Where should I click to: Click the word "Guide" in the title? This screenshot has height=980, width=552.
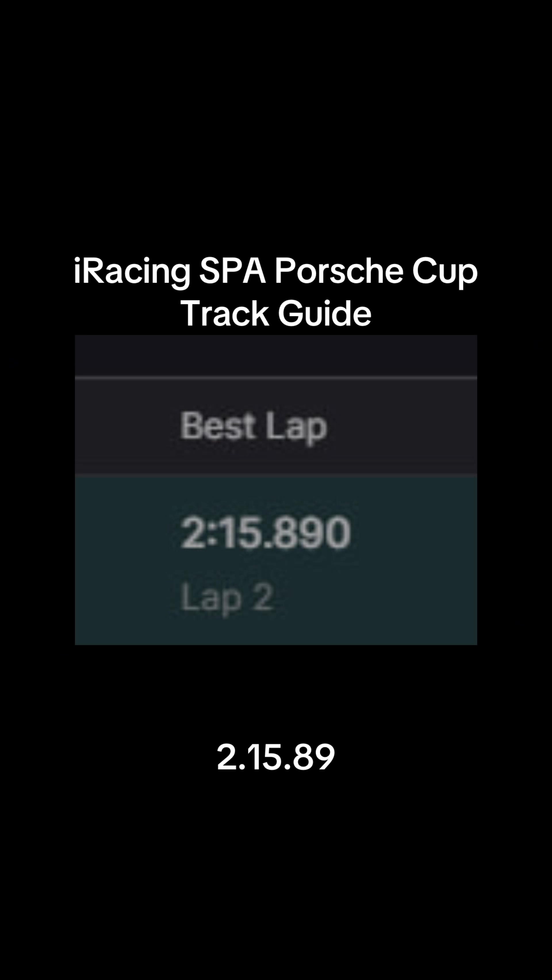pos(324,313)
